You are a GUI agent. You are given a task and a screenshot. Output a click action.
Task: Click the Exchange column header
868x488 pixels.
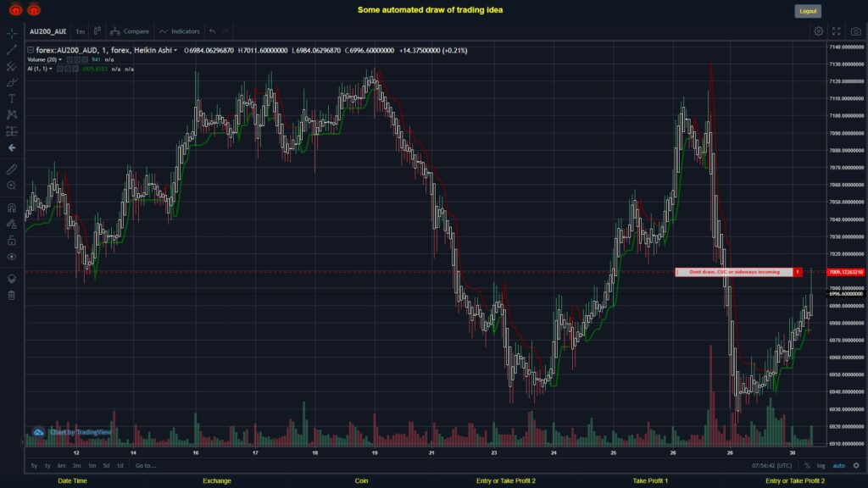click(216, 481)
